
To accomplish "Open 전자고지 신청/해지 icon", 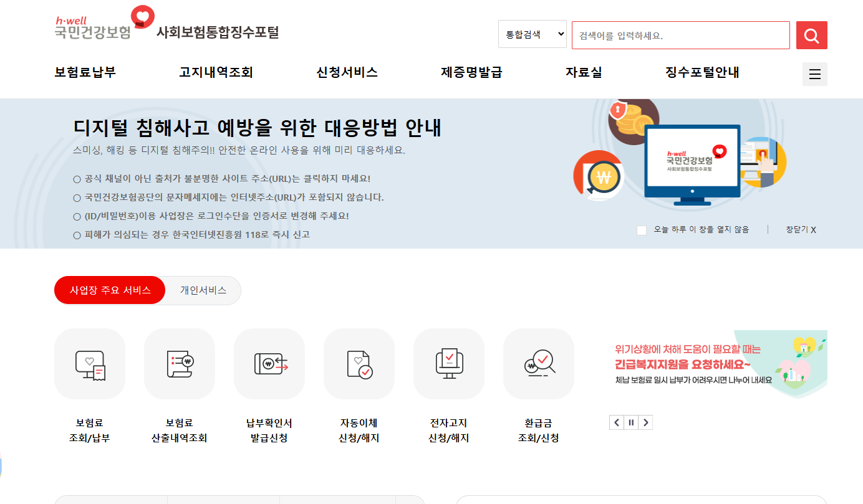I will click(449, 364).
